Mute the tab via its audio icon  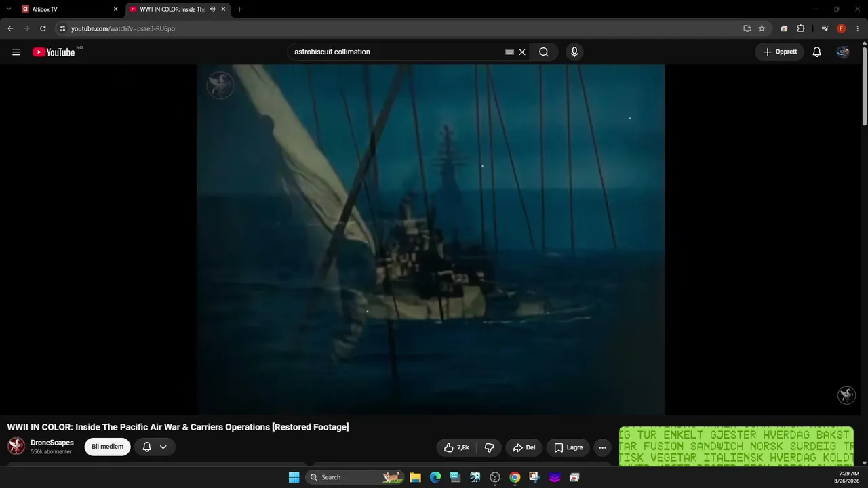(x=212, y=9)
